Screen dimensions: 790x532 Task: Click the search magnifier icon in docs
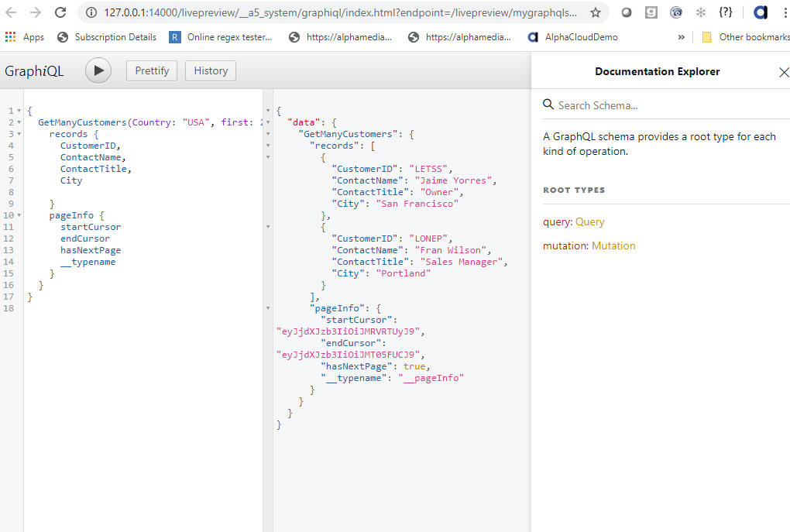click(548, 105)
